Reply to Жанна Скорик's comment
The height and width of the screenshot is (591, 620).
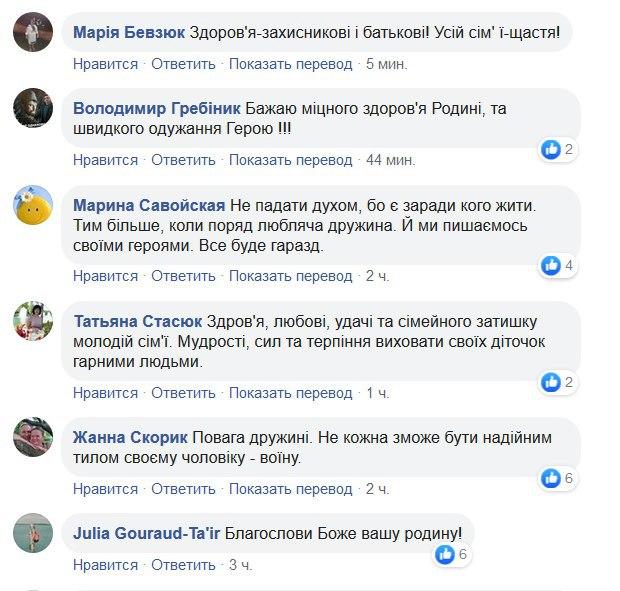pyautogui.click(x=184, y=489)
